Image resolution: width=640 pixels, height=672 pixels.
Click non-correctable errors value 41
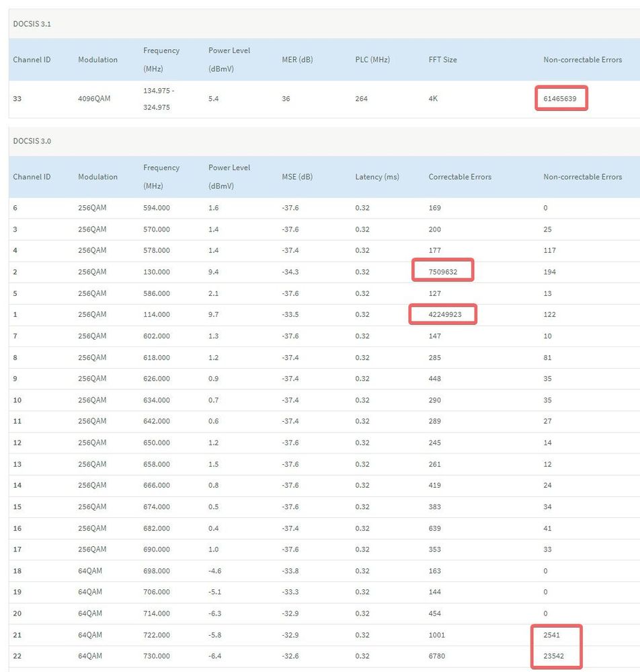tap(547, 529)
